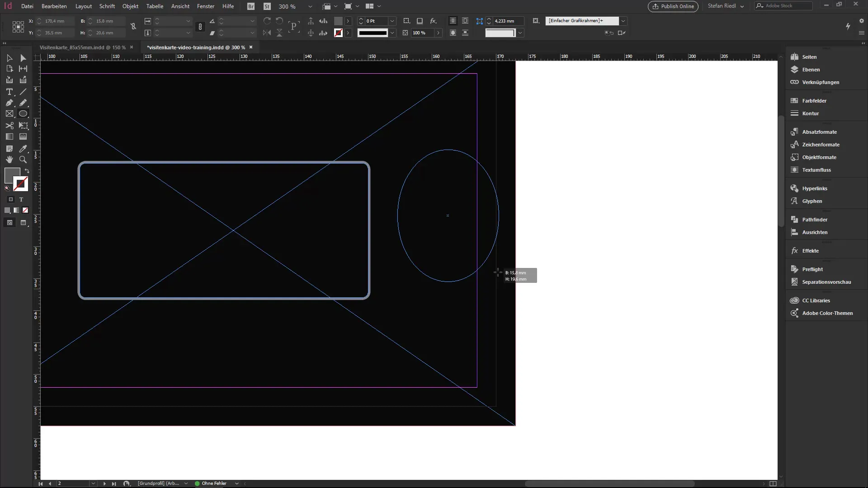Open the Fenster menu

pyautogui.click(x=206, y=6)
